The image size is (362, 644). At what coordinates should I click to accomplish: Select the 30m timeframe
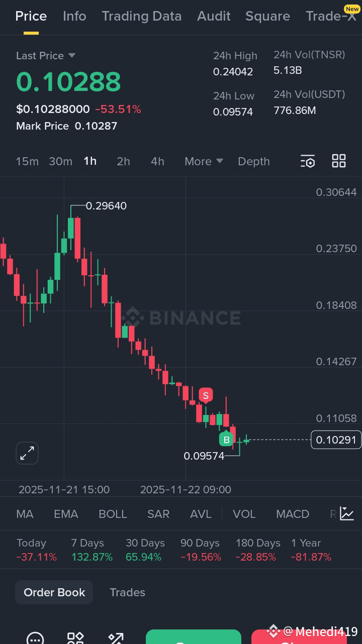60,161
